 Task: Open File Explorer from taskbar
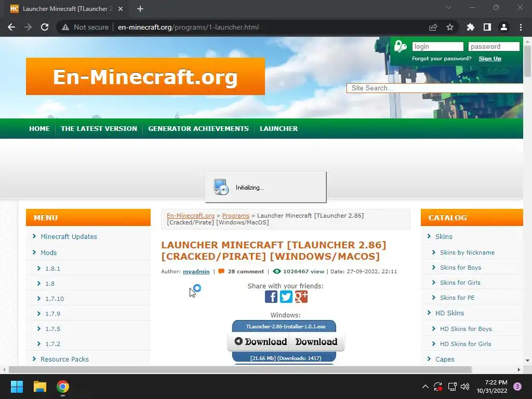coord(39,387)
